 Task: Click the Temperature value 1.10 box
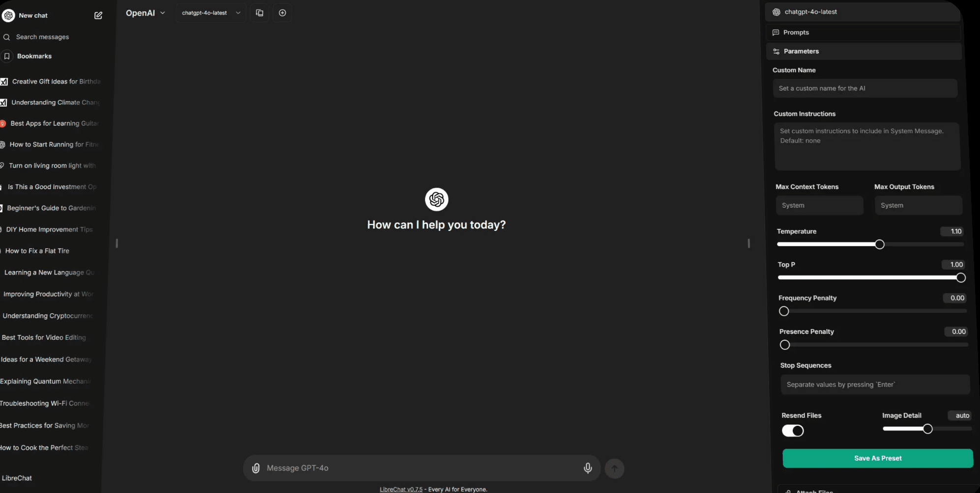pyautogui.click(x=952, y=232)
